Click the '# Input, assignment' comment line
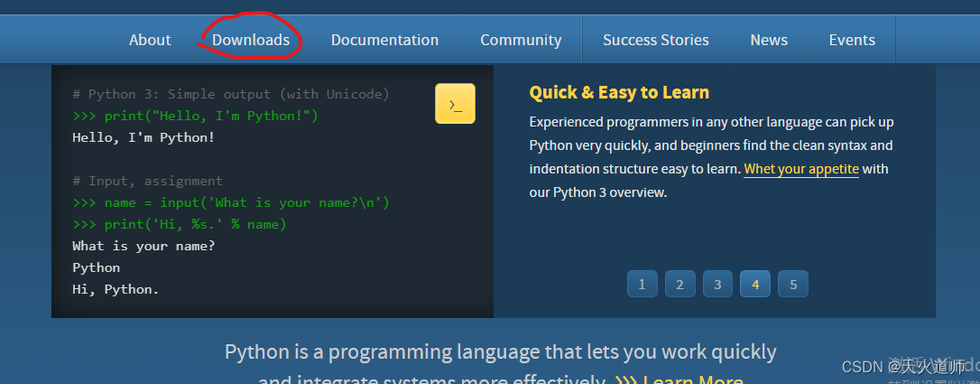The width and height of the screenshot is (980, 384). click(x=147, y=181)
